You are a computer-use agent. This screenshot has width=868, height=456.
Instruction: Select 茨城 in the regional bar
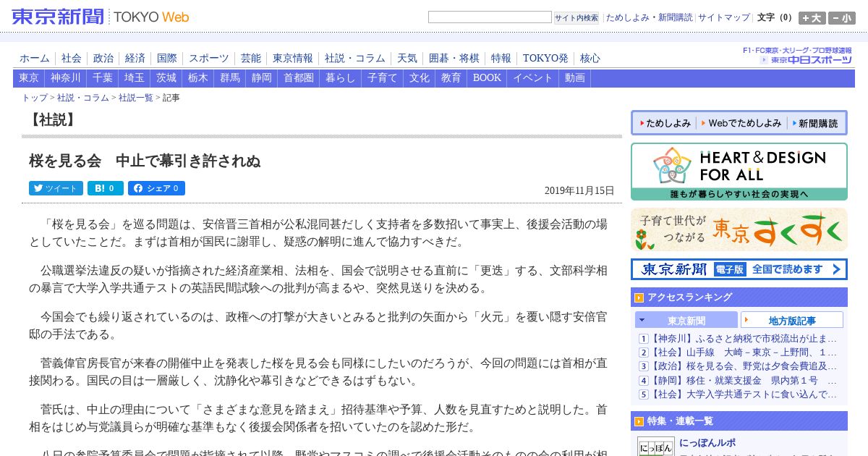point(166,78)
